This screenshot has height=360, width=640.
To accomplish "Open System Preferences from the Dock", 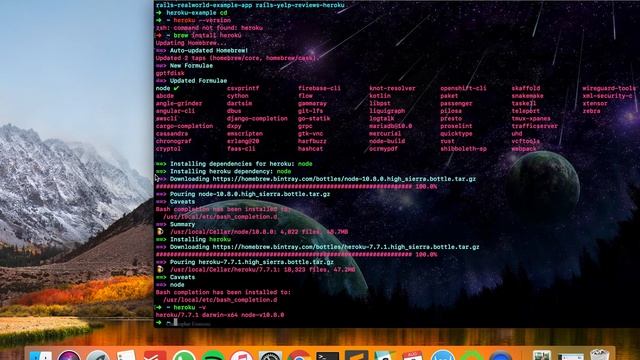I will pyautogui.click(x=270, y=356).
